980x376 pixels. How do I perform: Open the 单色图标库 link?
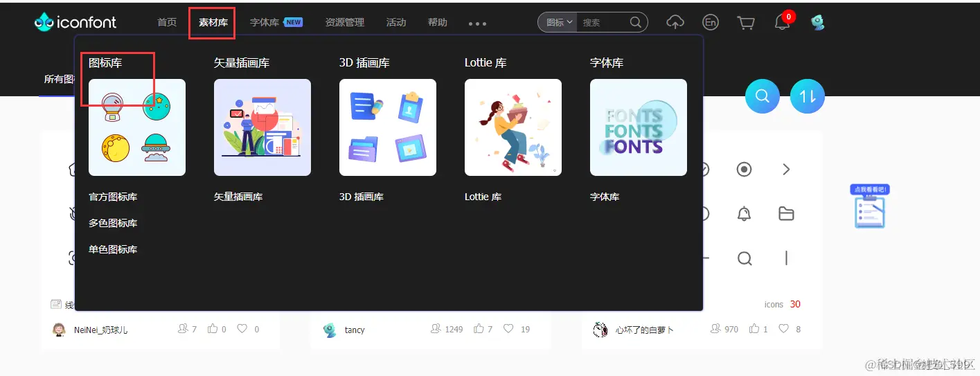pos(113,249)
